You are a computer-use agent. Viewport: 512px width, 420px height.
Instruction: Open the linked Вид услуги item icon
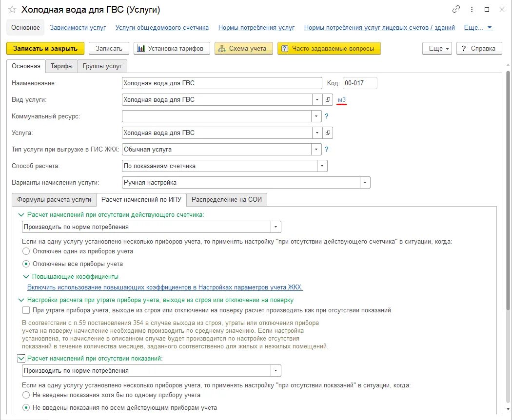pos(328,99)
